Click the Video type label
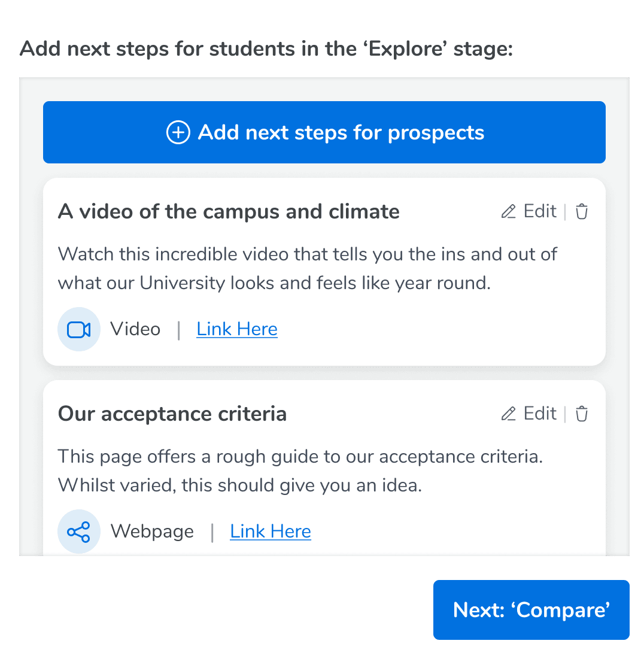The width and height of the screenshot is (644, 662). pos(135,329)
